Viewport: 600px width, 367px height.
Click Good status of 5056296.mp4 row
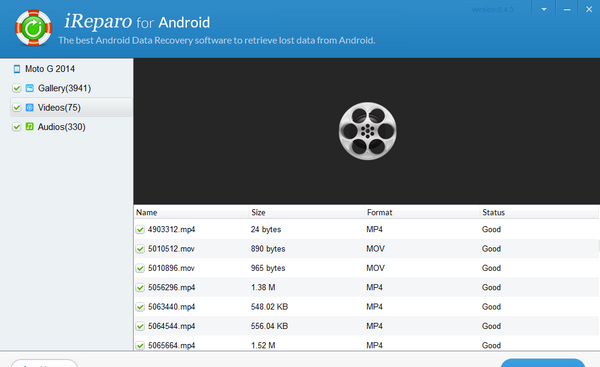[x=491, y=288]
